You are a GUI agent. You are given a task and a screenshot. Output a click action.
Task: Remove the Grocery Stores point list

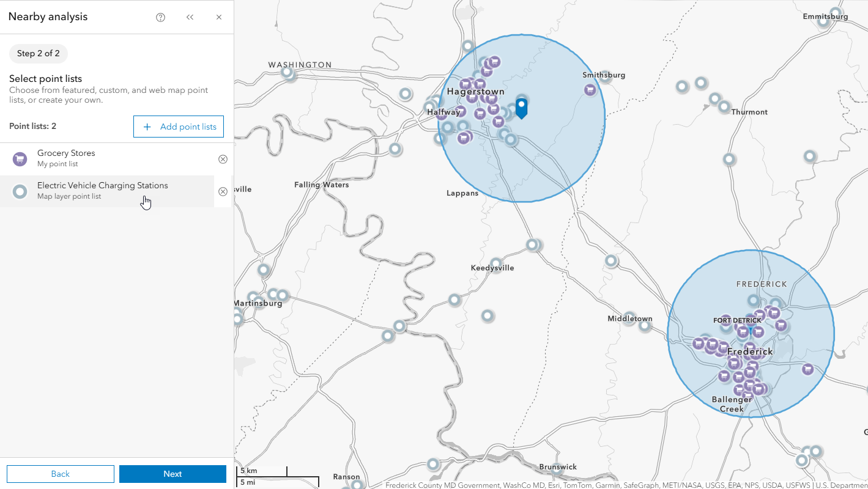pos(223,159)
